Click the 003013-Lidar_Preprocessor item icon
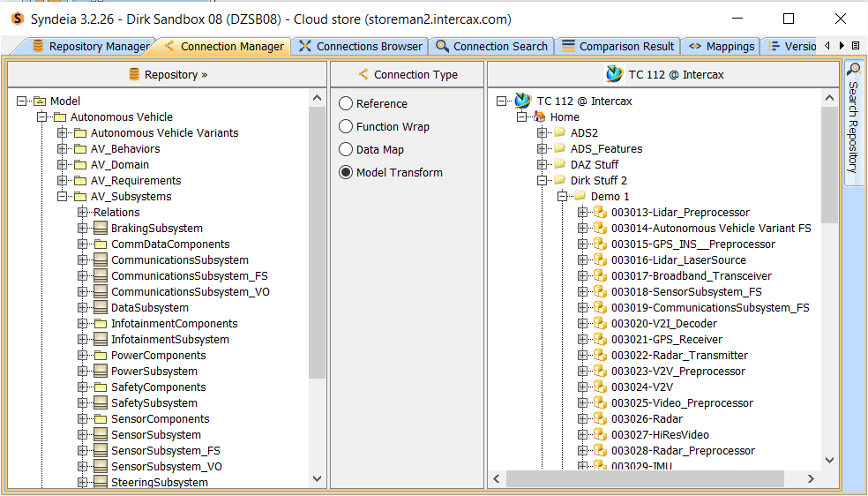The height and width of the screenshot is (496, 868). [601, 212]
